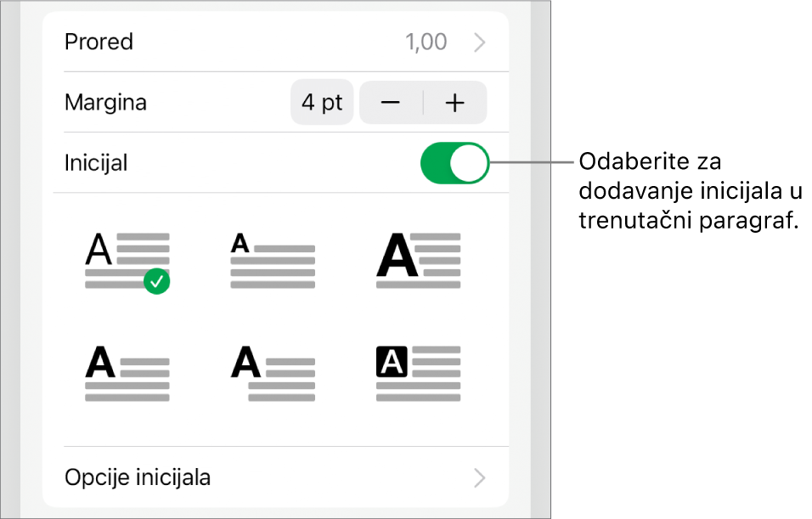The image size is (812, 519).
Task: Click the Inicijal label
Action: (96, 163)
